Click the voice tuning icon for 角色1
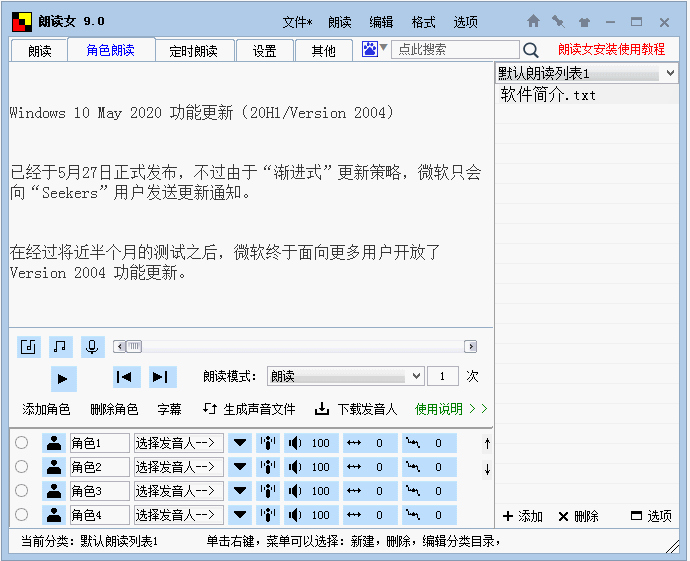This screenshot has width=690, height=561. pyautogui.click(x=268, y=443)
